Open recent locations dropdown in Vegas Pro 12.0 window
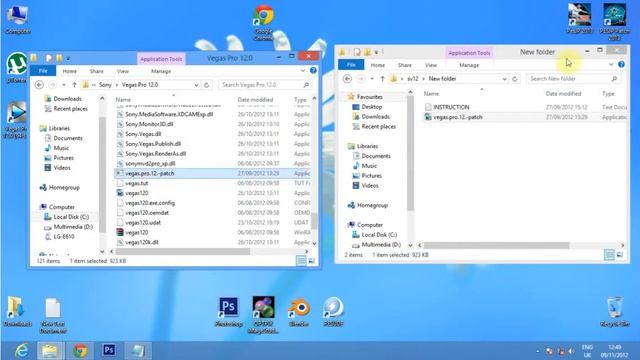Viewport: 640px width, 360px height. pyautogui.click(x=64, y=85)
